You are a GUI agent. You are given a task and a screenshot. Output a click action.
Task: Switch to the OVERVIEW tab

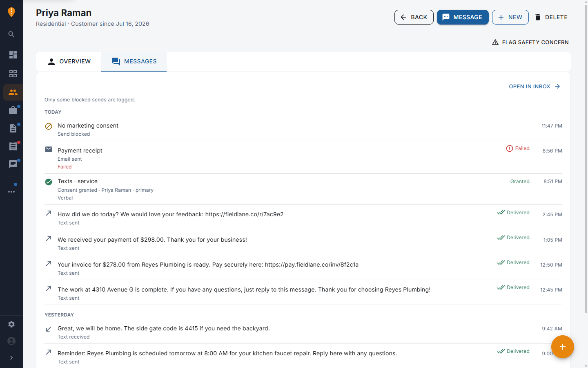point(69,61)
